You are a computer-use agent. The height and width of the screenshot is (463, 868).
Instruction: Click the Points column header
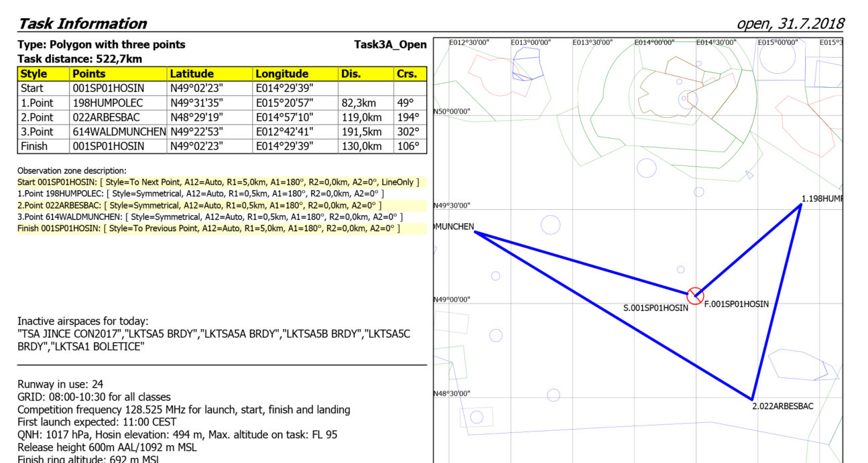(x=89, y=74)
